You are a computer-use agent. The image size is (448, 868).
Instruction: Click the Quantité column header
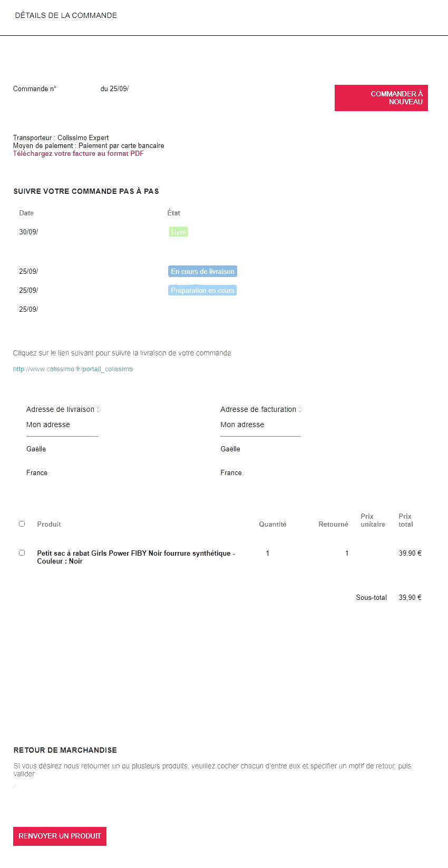(272, 525)
